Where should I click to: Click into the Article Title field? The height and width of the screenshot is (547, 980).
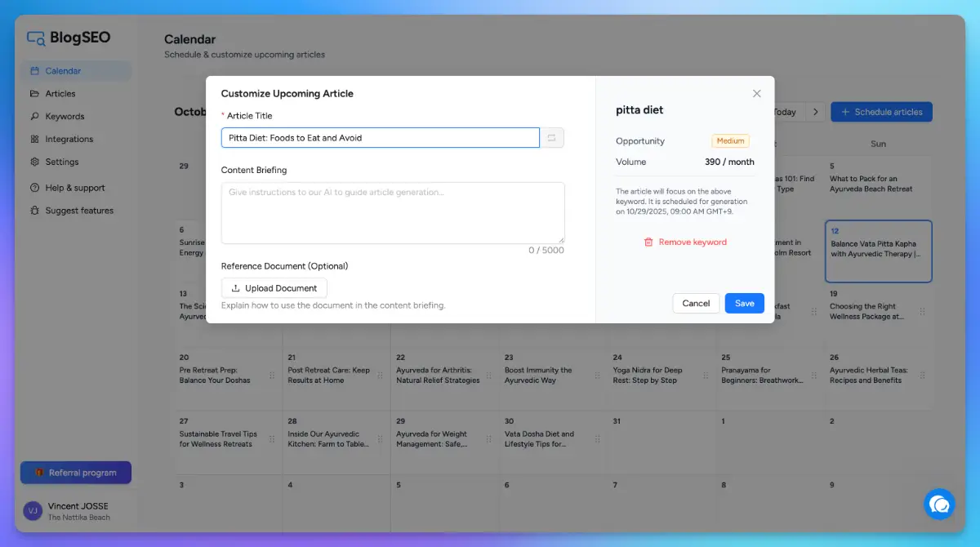(x=380, y=138)
